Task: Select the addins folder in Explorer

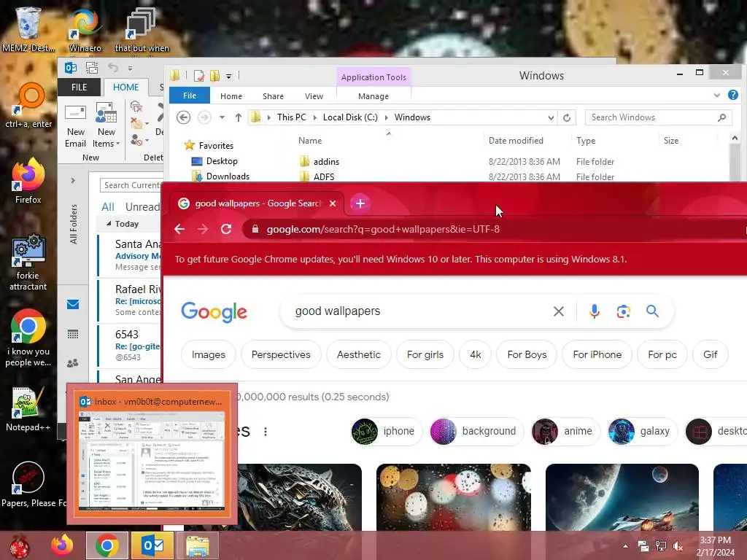Action: 326,162
